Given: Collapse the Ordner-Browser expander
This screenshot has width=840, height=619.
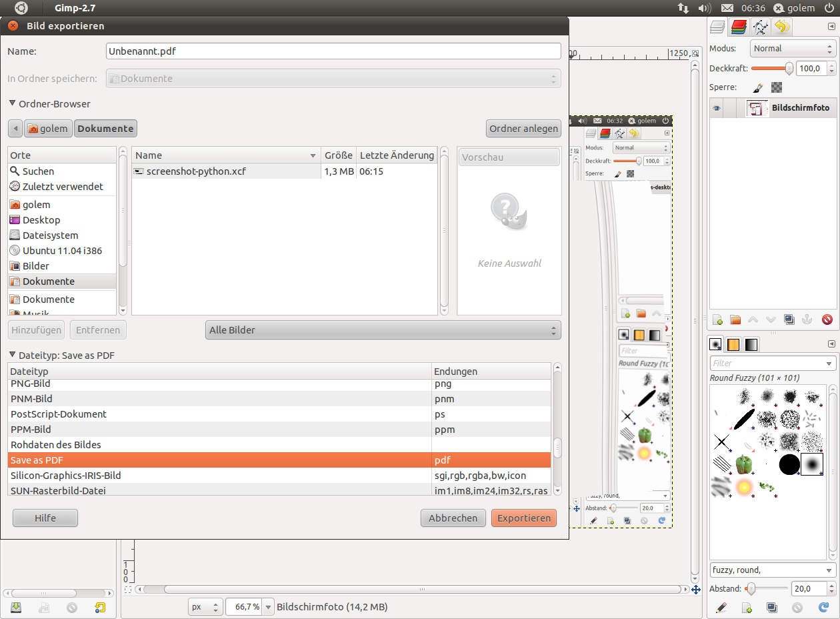Looking at the screenshot, I should point(13,104).
